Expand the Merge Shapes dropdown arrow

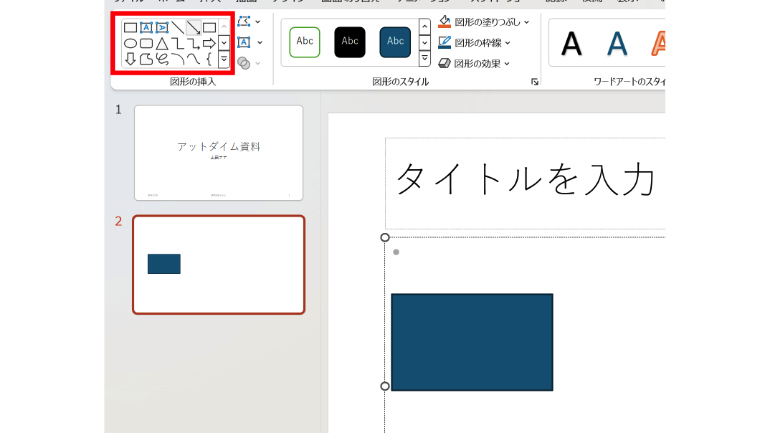258,63
